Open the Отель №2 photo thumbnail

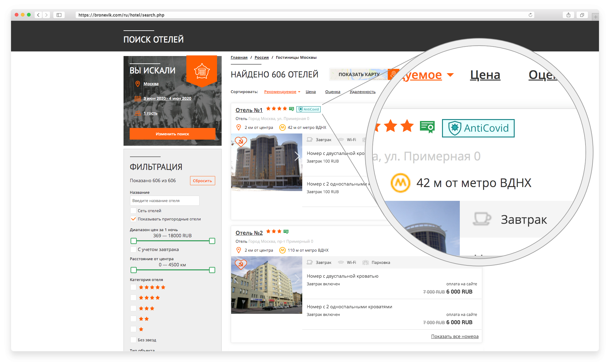(266, 285)
